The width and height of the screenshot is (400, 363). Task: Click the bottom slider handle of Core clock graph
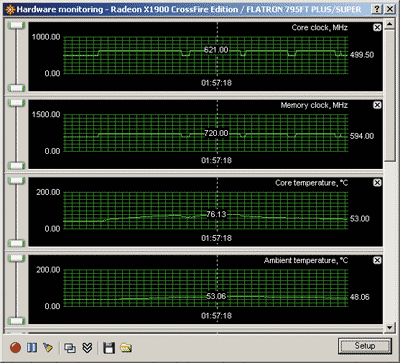point(16,88)
